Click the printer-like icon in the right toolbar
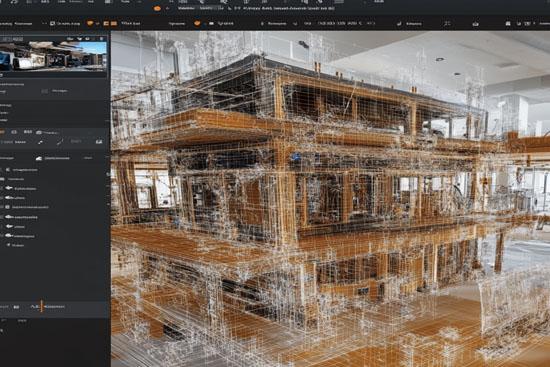550x367 pixels. (475, 24)
